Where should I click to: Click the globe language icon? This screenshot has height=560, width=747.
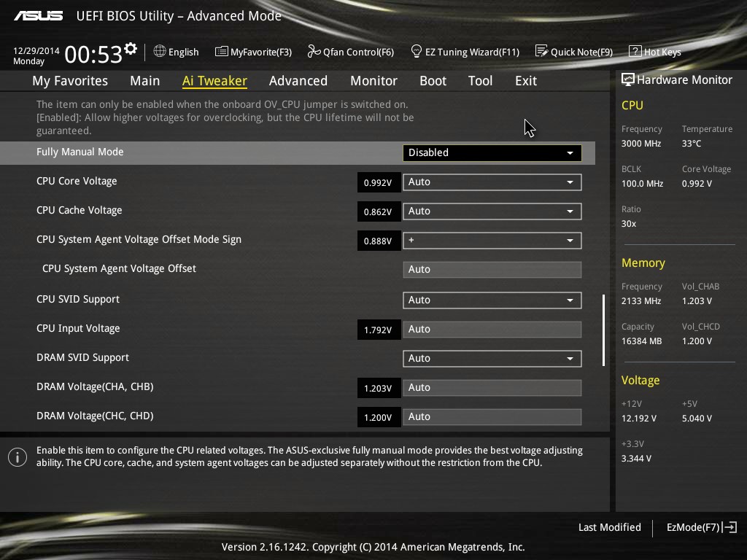pyautogui.click(x=160, y=51)
